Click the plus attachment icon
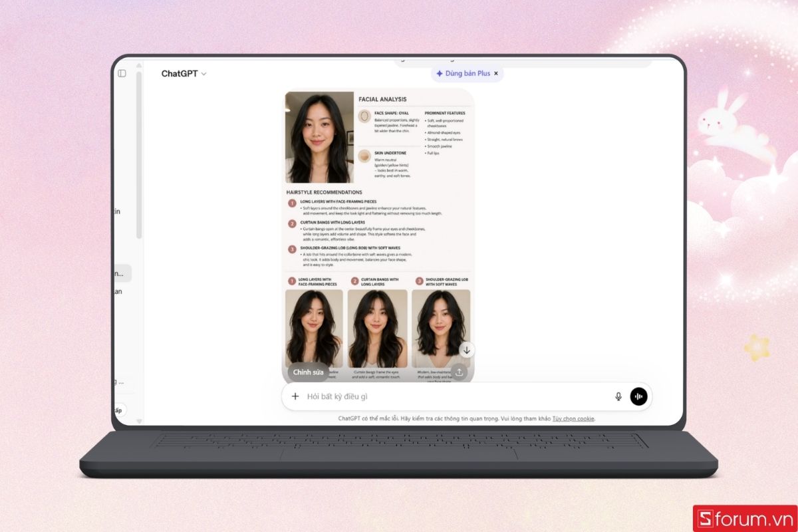 [x=295, y=396]
